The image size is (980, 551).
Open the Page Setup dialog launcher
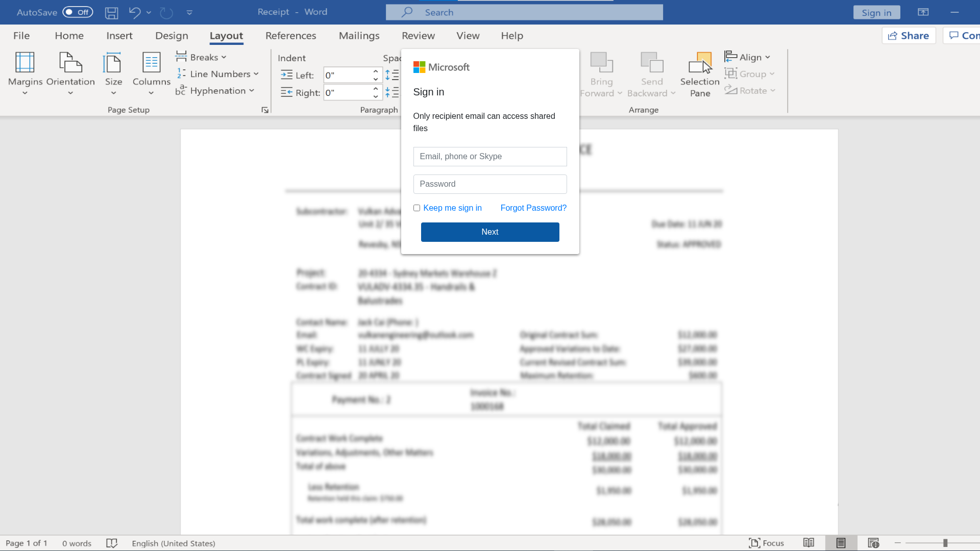pos(265,110)
